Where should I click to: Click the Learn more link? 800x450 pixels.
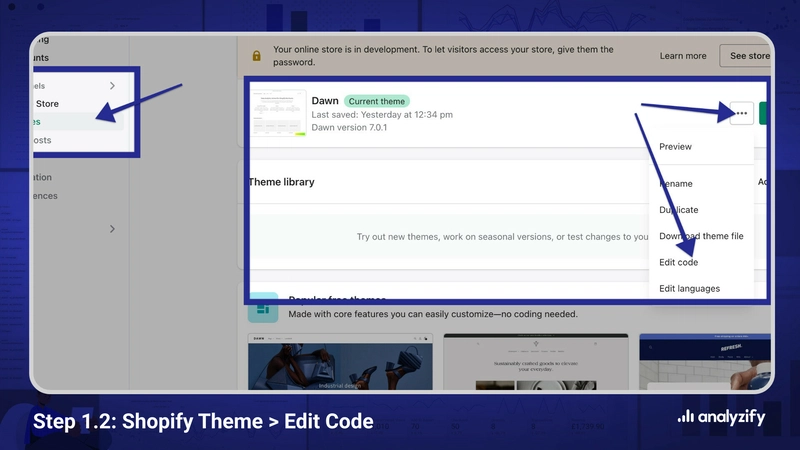click(683, 56)
